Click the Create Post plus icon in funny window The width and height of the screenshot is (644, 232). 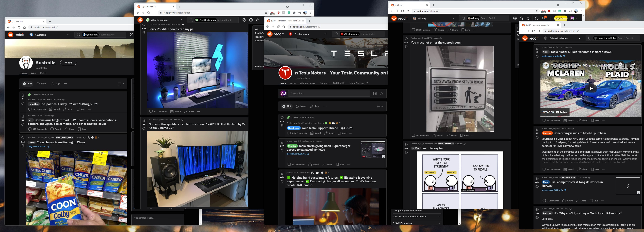550,18
